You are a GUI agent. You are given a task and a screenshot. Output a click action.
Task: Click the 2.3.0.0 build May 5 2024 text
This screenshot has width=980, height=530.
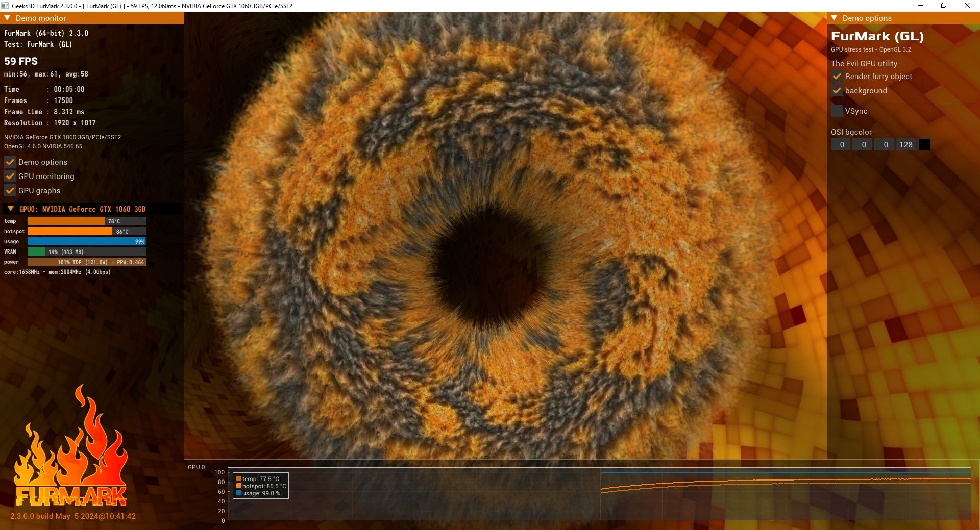coord(73,516)
